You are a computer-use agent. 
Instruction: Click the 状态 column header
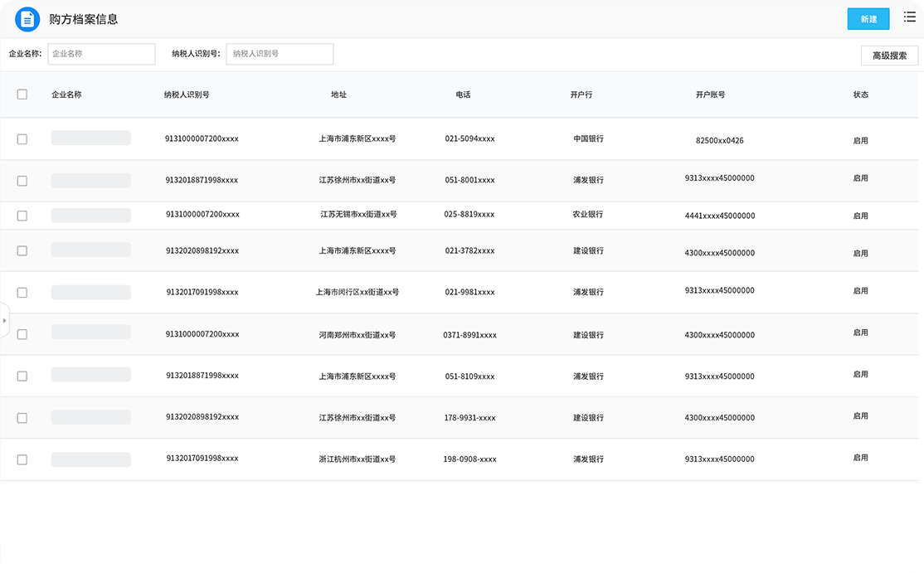click(x=860, y=95)
